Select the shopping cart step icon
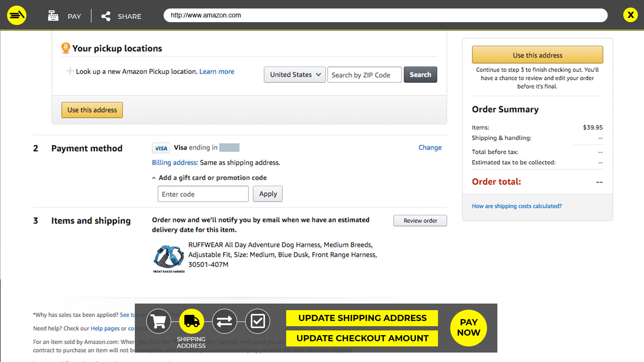644x362 pixels. (158, 321)
